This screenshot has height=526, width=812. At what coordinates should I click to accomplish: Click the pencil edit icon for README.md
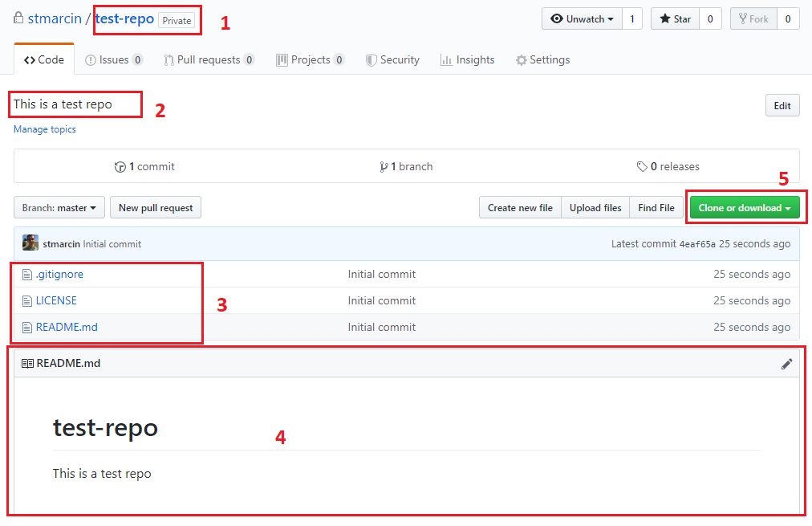786,364
